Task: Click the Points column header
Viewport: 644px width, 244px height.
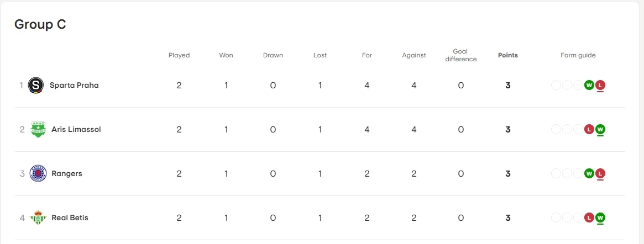Action: click(x=507, y=55)
